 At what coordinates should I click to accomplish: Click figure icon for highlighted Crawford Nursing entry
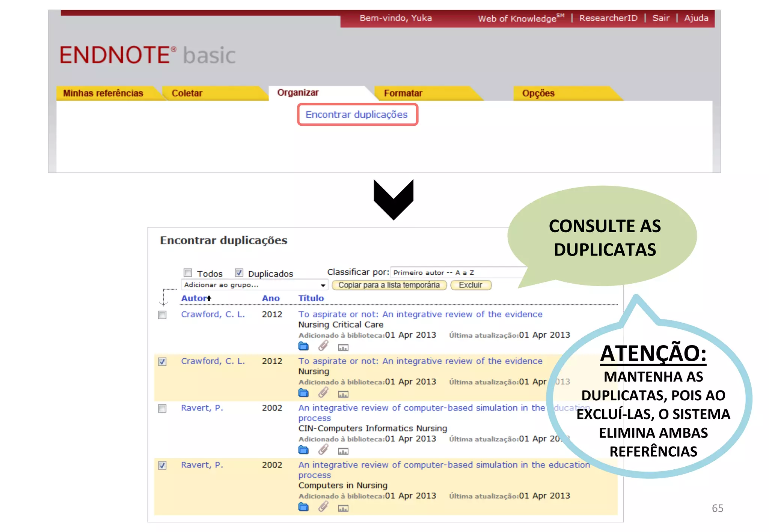coord(343,395)
